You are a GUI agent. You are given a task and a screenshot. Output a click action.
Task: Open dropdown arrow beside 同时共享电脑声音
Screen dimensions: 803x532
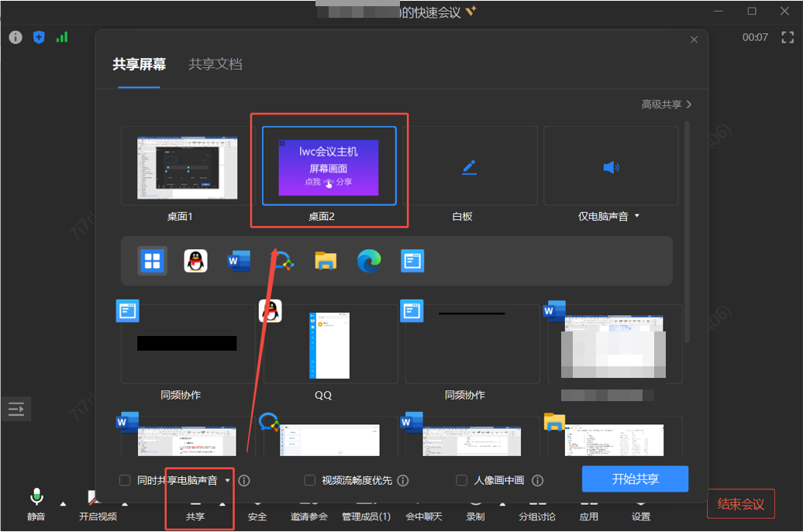coord(227,480)
